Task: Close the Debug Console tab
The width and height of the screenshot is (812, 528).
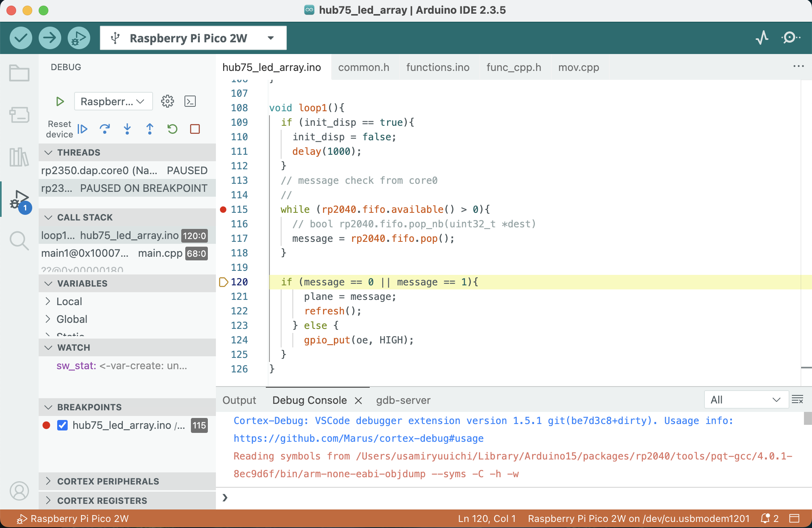Action: 358,400
